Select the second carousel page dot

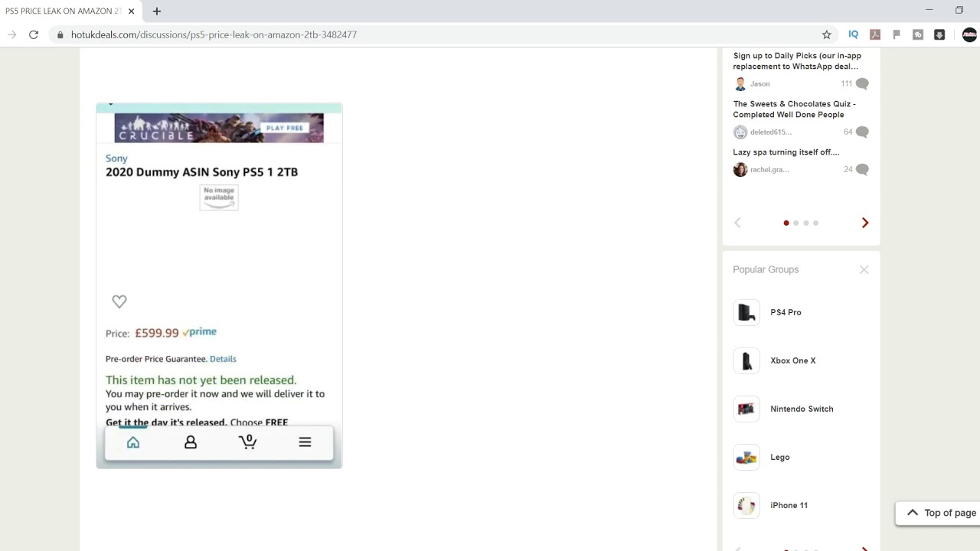[796, 223]
